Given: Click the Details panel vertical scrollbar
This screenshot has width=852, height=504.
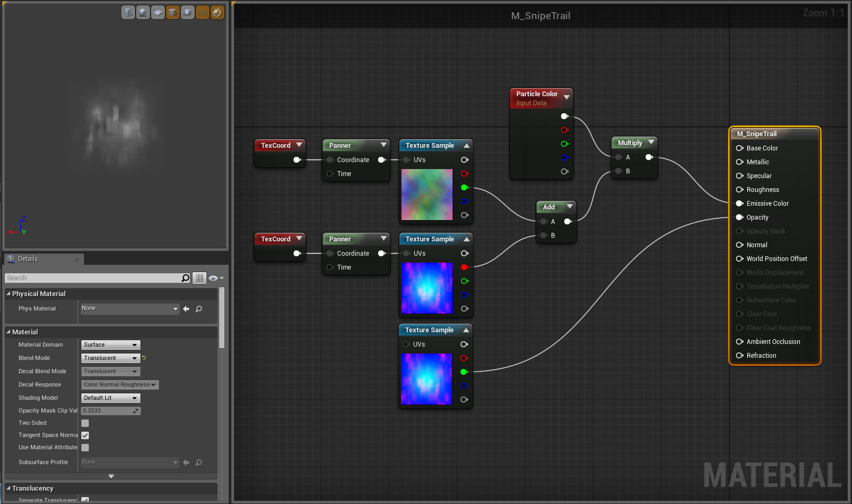Looking at the screenshot, I should (222, 318).
